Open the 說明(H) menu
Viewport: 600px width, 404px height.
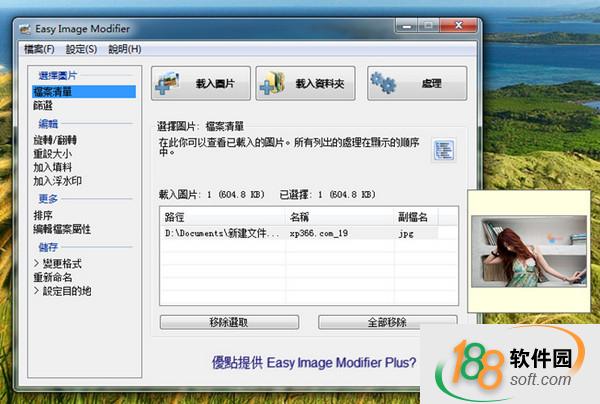[x=124, y=49]
